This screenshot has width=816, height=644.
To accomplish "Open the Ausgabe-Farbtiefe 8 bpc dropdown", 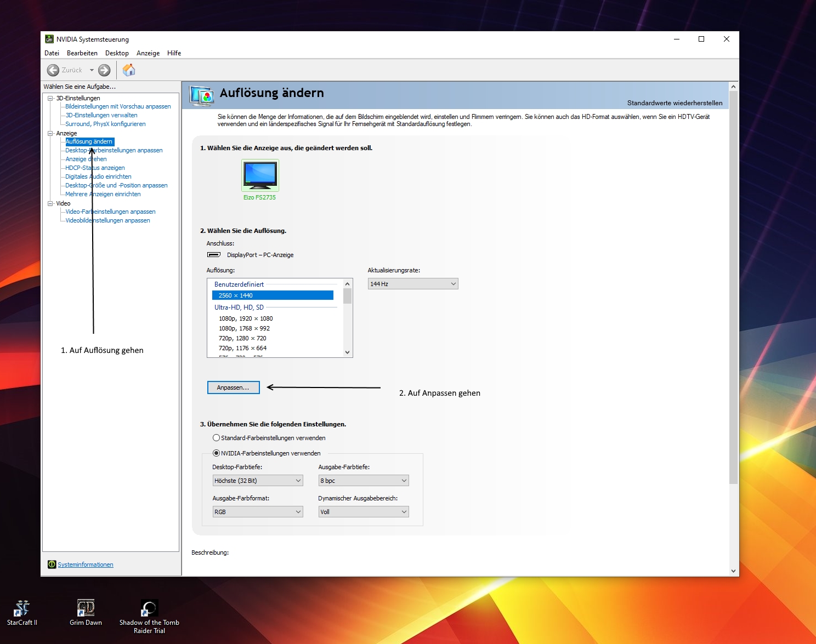I will 364,481.
